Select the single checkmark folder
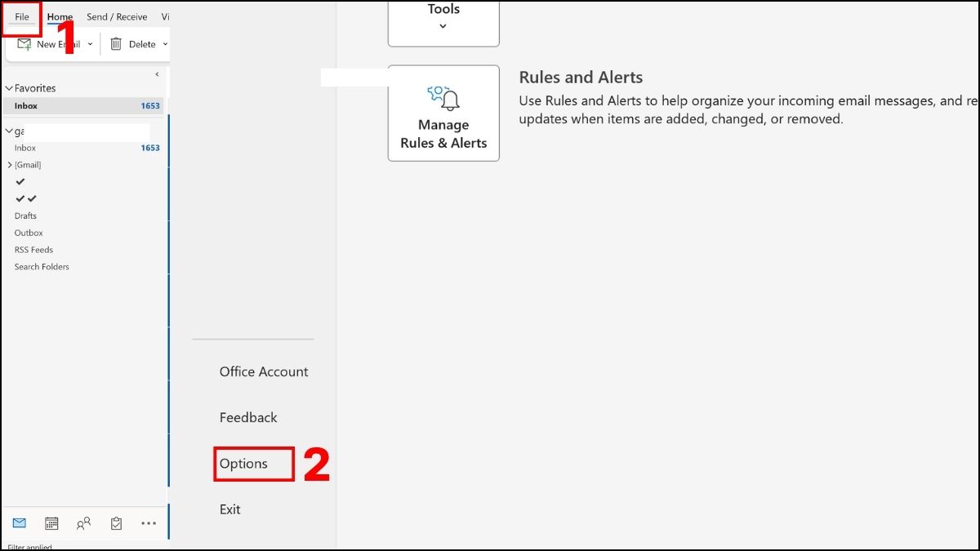Screen dimensions: 980x551 (20, 181)
